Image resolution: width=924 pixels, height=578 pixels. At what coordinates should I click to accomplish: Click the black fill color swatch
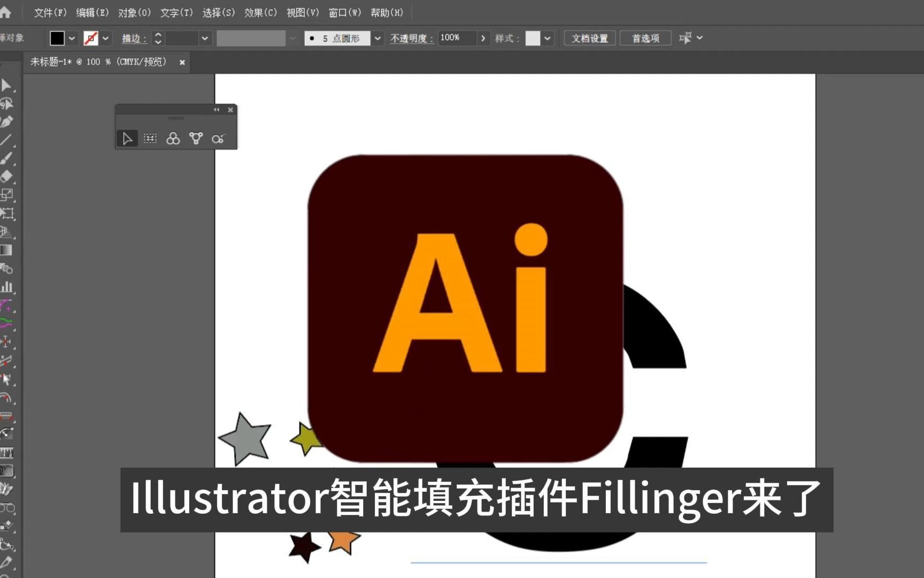tap(56, 38)
